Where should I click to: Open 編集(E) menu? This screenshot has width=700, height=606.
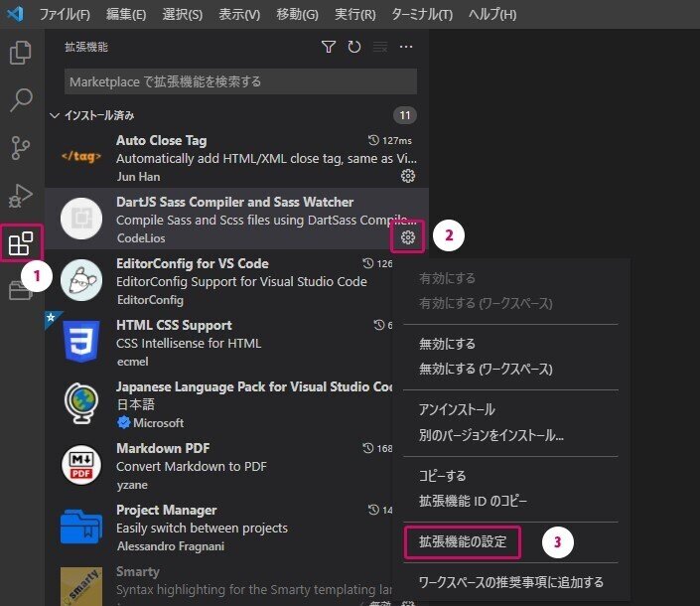coord(126,14)
